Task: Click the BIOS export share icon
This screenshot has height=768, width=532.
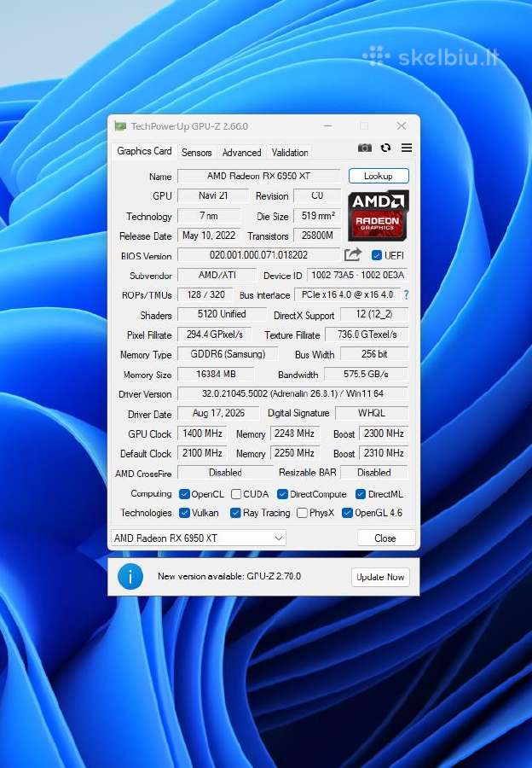Action: [352, 254]
